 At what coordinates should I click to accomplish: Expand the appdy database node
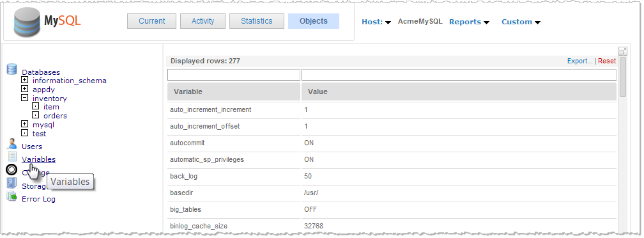point(25,89)
